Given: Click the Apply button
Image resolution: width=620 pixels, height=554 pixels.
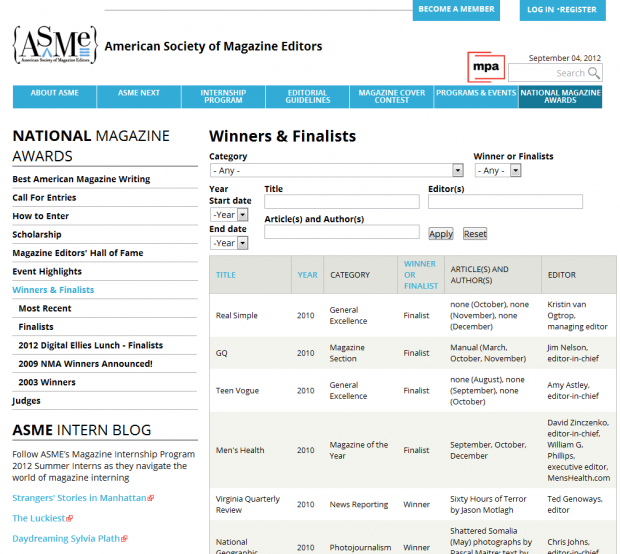Looking at the screenshot, I should tap(441, 234).
